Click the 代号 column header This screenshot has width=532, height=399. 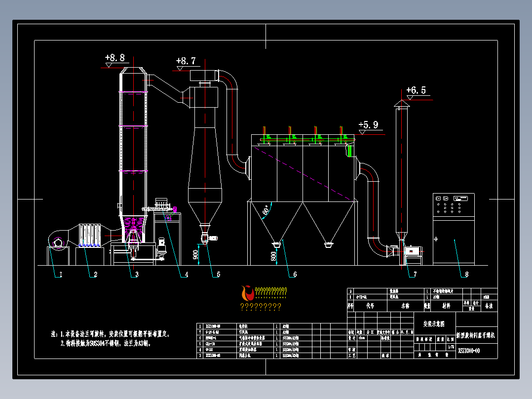[370, 306]
